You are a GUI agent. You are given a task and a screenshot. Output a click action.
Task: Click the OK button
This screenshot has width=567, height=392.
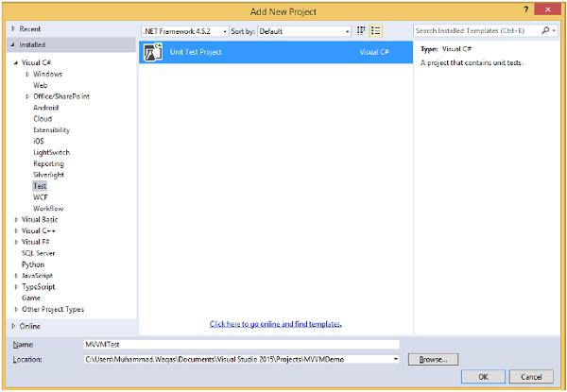482,377
